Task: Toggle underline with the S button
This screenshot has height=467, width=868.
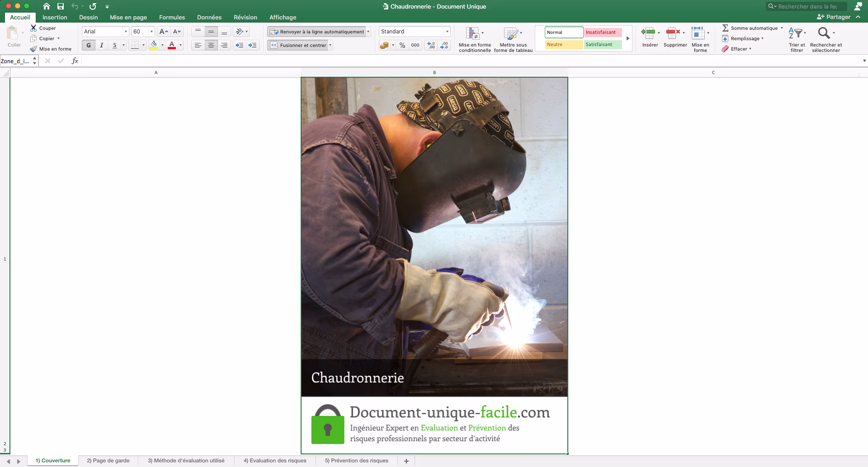Action: [x=115, y=45]
